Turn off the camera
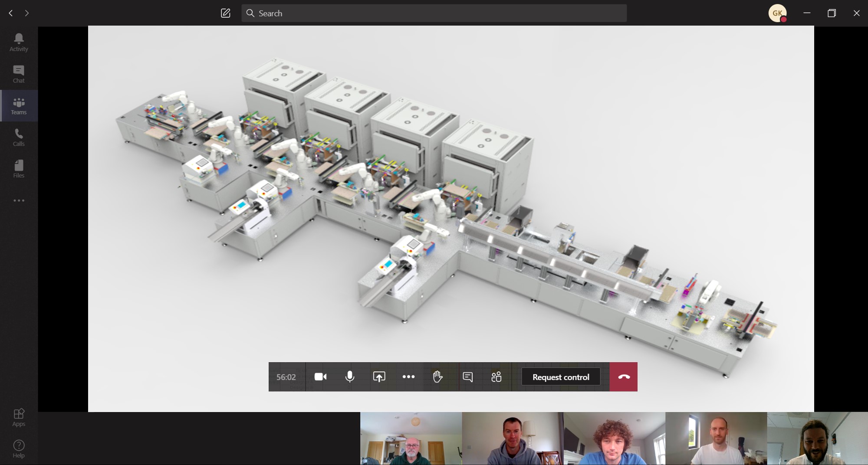868x465 pixels. tap(320, 377)
